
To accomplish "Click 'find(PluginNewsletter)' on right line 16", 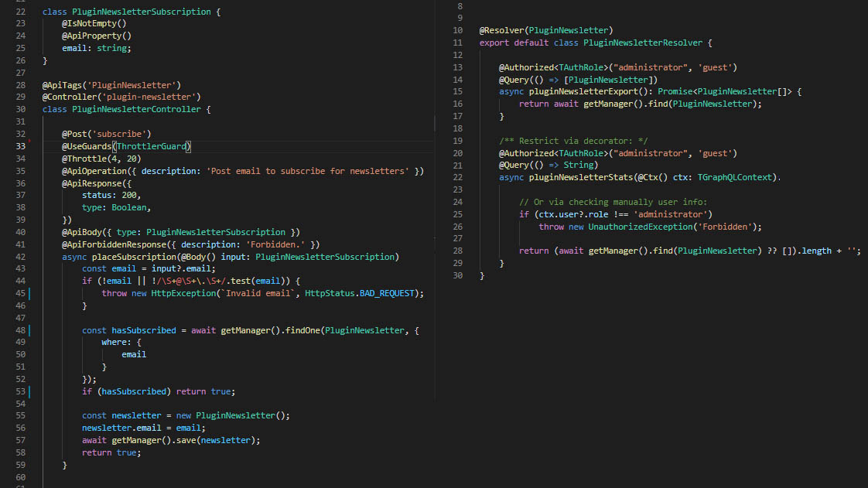I will coord(702,104).
